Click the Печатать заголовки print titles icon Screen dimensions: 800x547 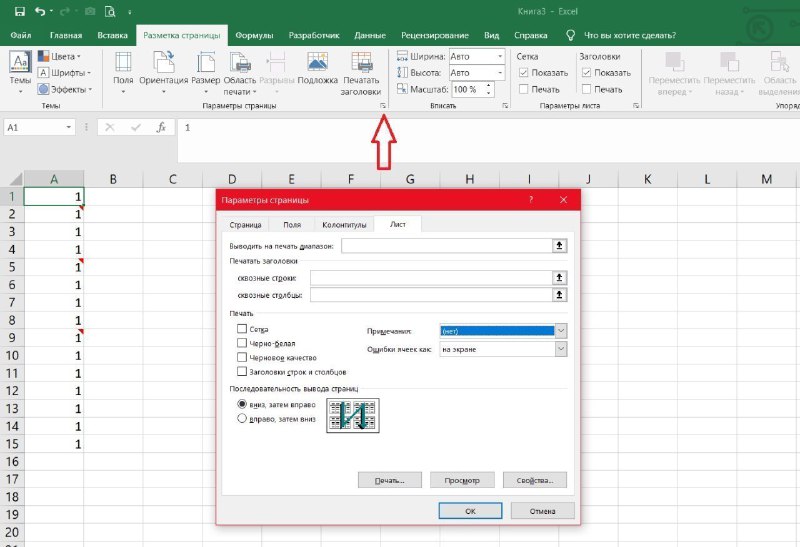coord(362,62)
